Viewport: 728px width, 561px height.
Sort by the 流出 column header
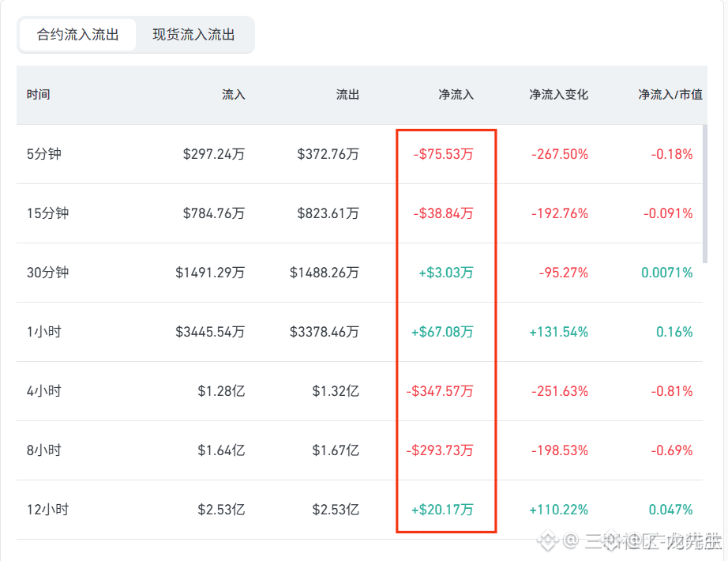tap(347, 94)
